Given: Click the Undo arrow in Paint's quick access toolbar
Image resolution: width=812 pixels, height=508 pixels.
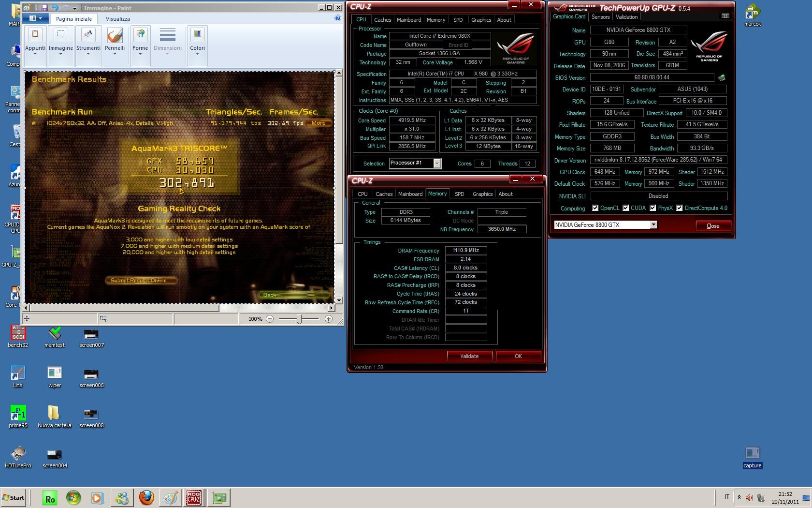Looking at the screenshot, I should [55, 8].
